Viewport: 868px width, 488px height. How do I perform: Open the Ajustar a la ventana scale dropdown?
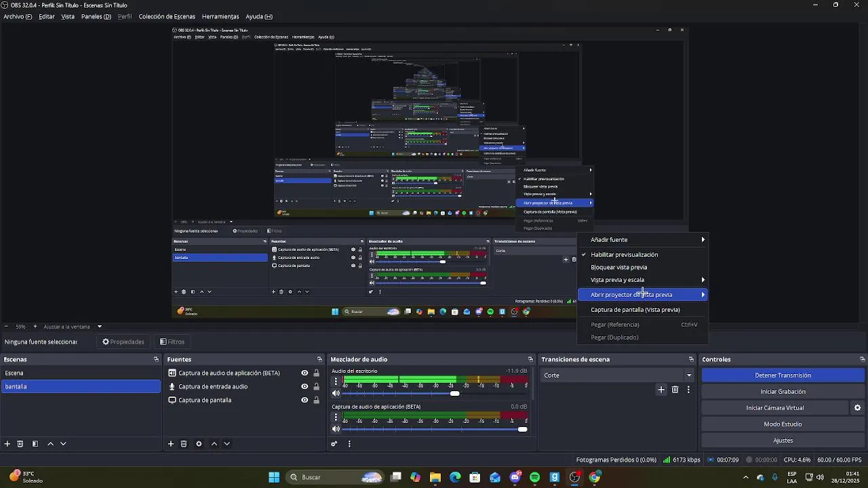[x=75, y=327]
